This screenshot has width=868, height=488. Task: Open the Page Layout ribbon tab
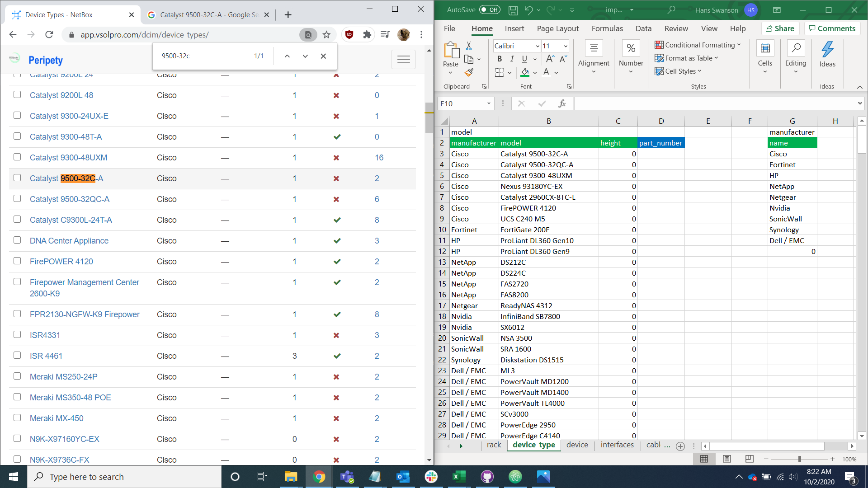tap(558, 28)
